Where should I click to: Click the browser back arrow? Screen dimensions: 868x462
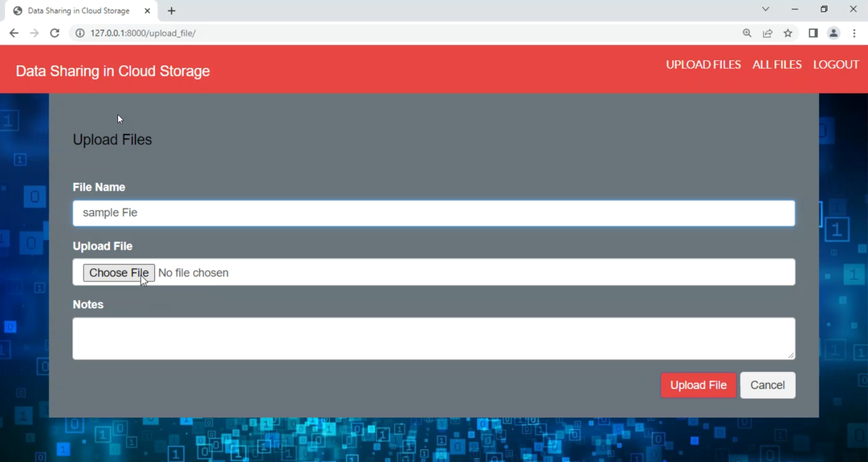pyautogui.click(x=14, y=33)
